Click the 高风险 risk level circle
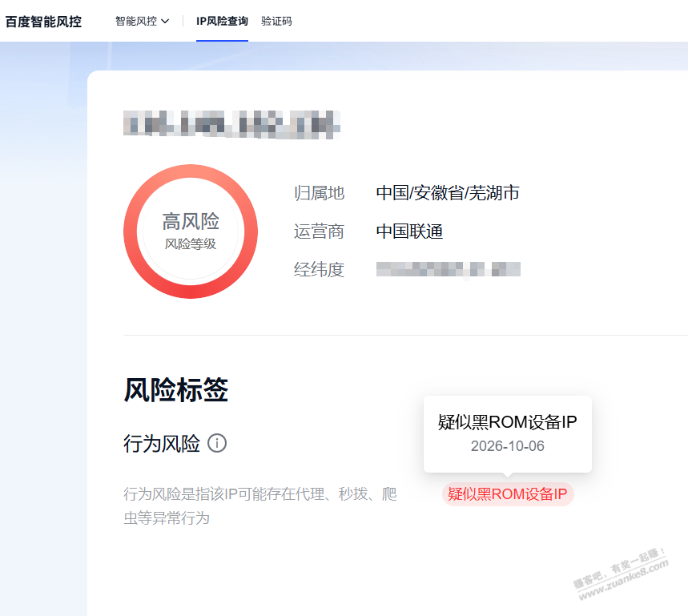 click(x=191, y=232)
